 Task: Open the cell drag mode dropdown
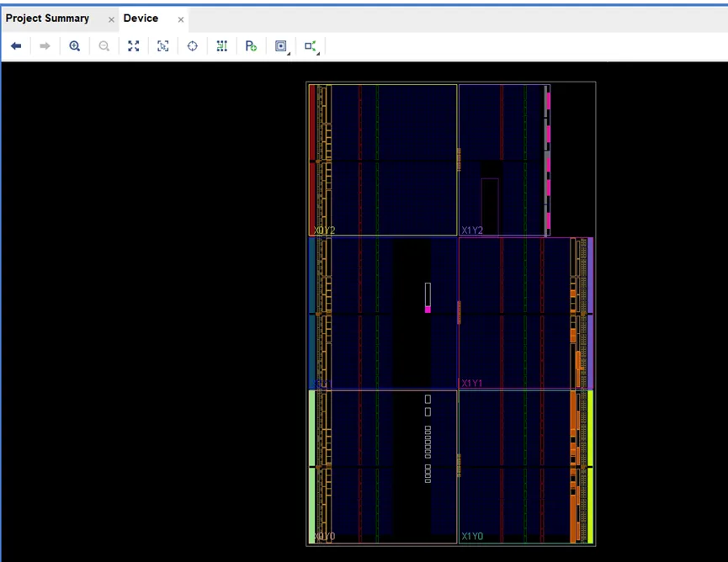coord(282,46)
